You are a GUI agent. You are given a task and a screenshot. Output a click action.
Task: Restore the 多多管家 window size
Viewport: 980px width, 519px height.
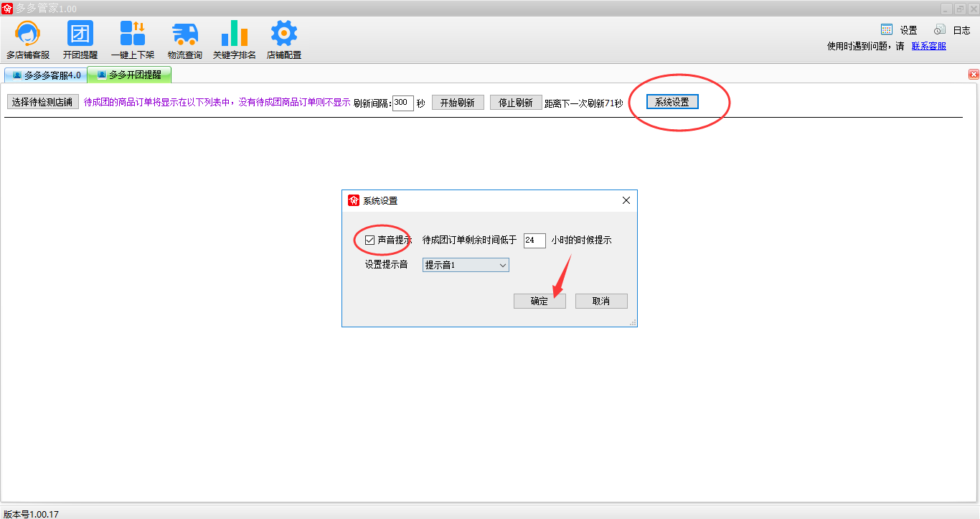pyautogui.click(x=960, y=9)
